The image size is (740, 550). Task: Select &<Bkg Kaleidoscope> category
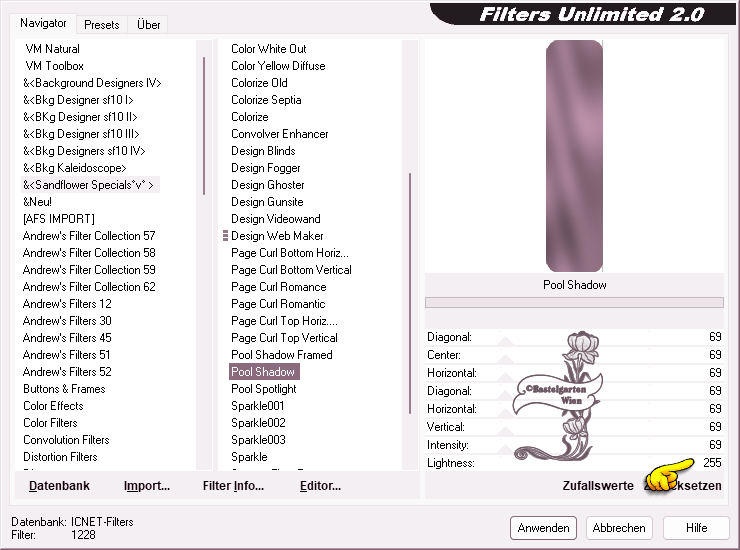click(75, 168)
